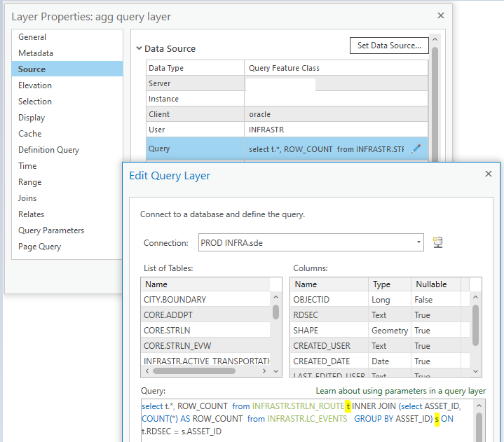Click the Set Data Source button

click(389, 46)
